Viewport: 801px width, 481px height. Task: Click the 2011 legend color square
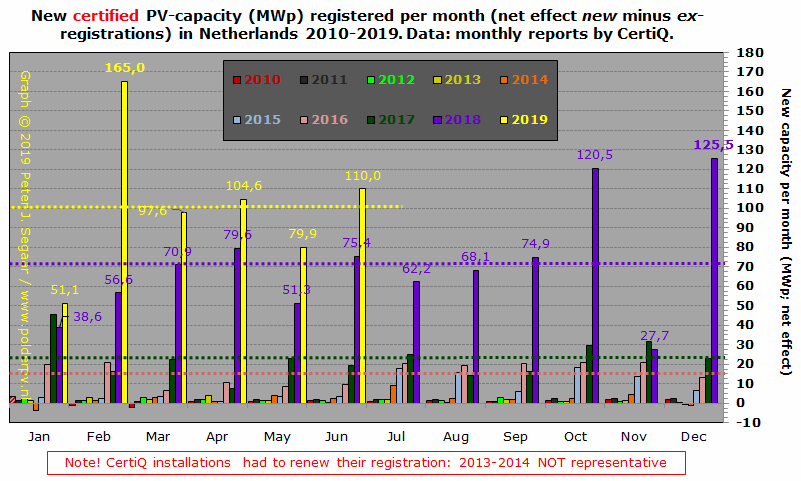tap(304, 80)
